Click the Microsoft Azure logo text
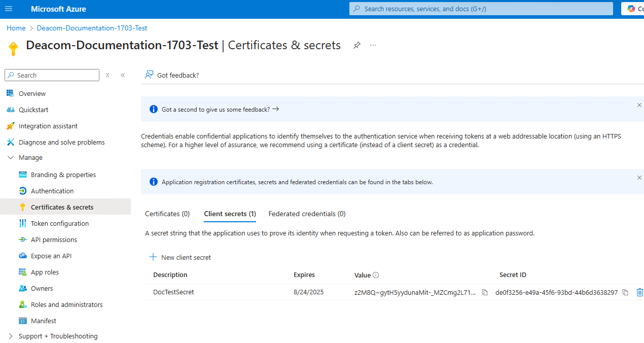Image resolution: width=644 pixels, height=343 pixels. pos(58,9)
